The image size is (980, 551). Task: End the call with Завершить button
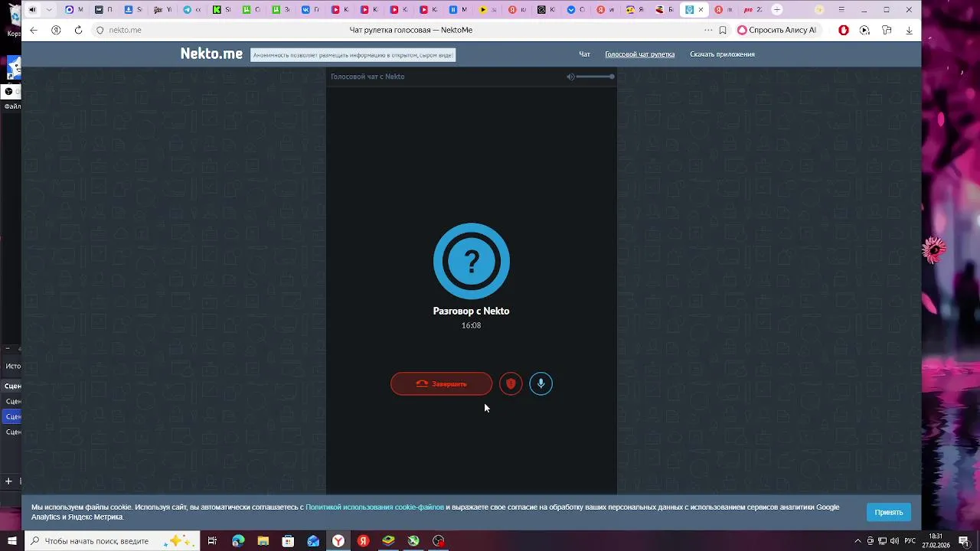pos(441,383)
